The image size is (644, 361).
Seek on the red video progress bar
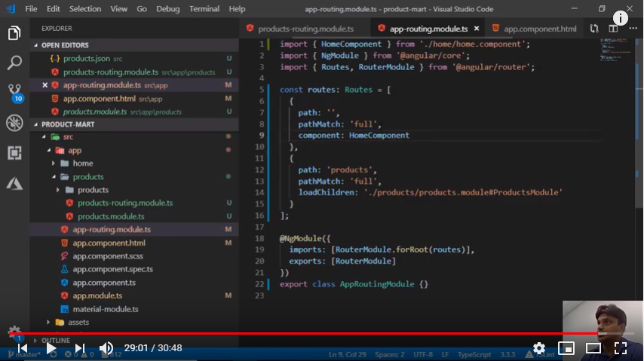pyautogui.click(x=302, y=333)
